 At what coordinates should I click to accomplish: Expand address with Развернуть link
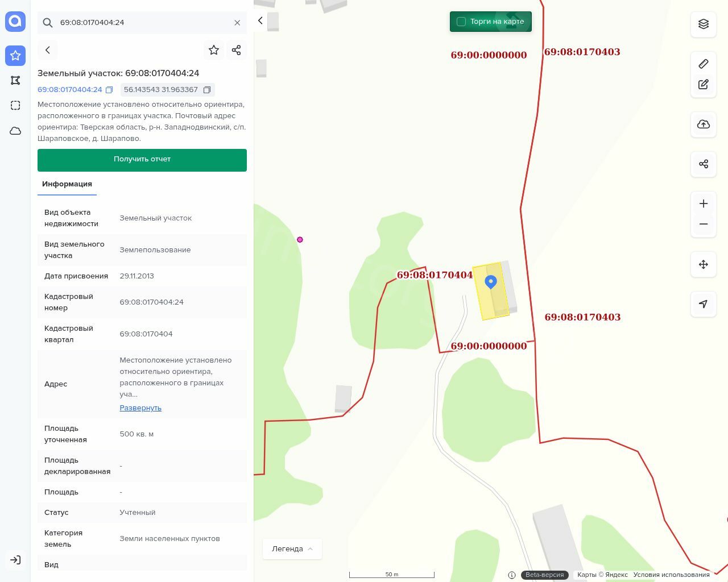click(x=140, y=408)
